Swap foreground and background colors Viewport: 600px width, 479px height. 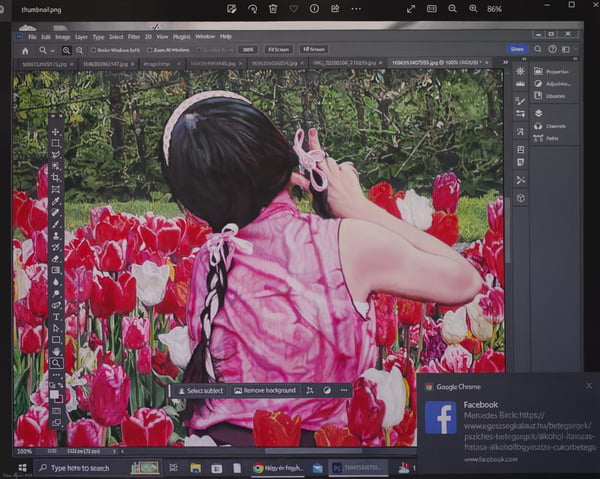[x=61, y=386]
